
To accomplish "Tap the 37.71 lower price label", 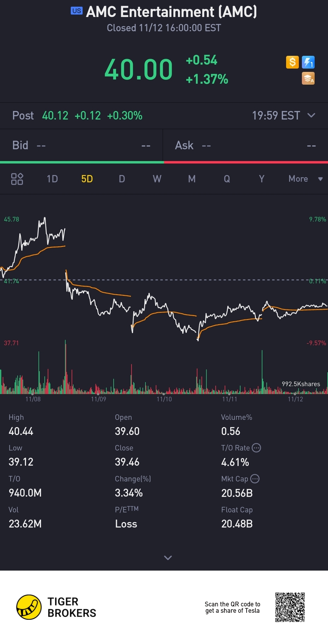I will coord(11,343).
